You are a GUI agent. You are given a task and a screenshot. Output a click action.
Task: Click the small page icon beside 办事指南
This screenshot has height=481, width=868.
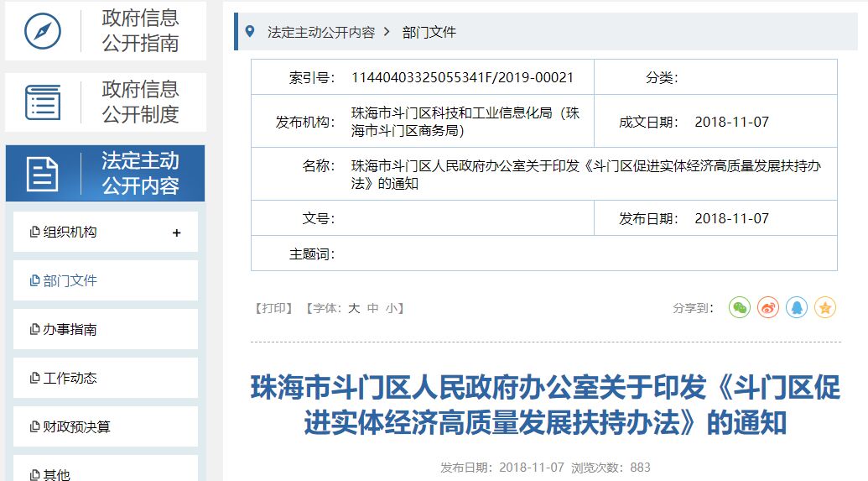tap(34, 329)
